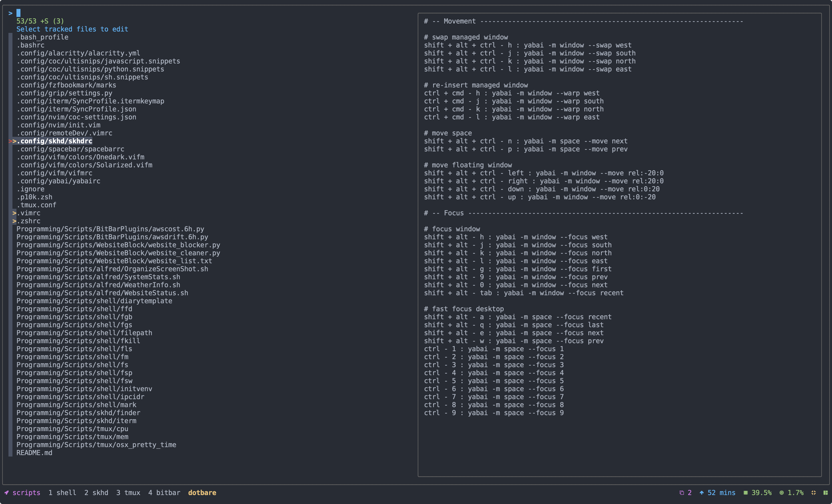Image resolution: width=832 pixels, height=504 pixels.
Task: Click the CPU icon before 1.7%
Action: [781, 492]
